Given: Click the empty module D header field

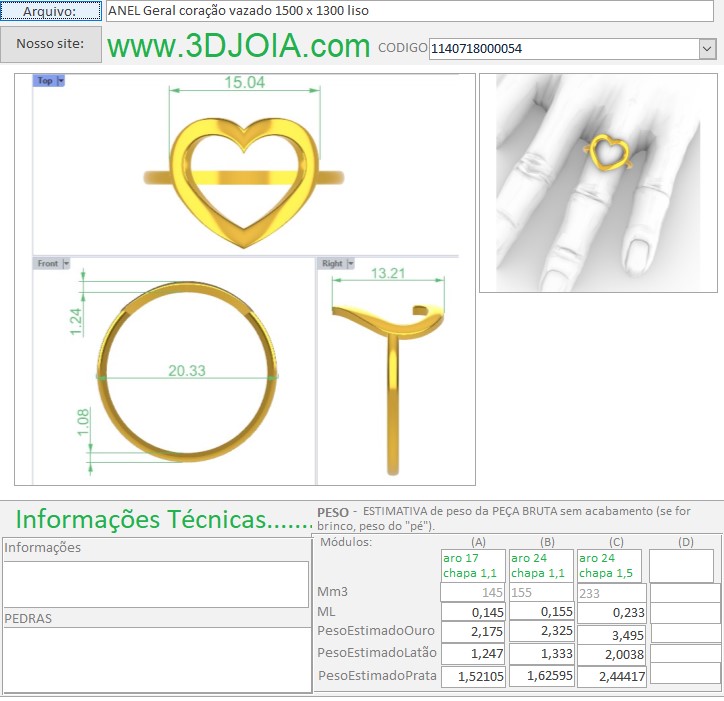Looking at the screenshot, I should (x=681, y=566).
